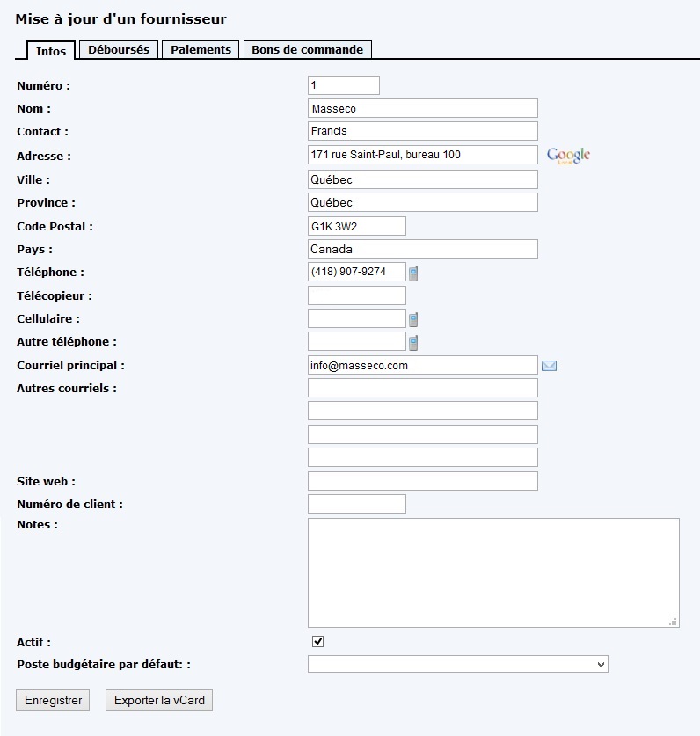Switch to the Paiements tab
This screenshot has height=736, width=700.
tap(200, 50)
